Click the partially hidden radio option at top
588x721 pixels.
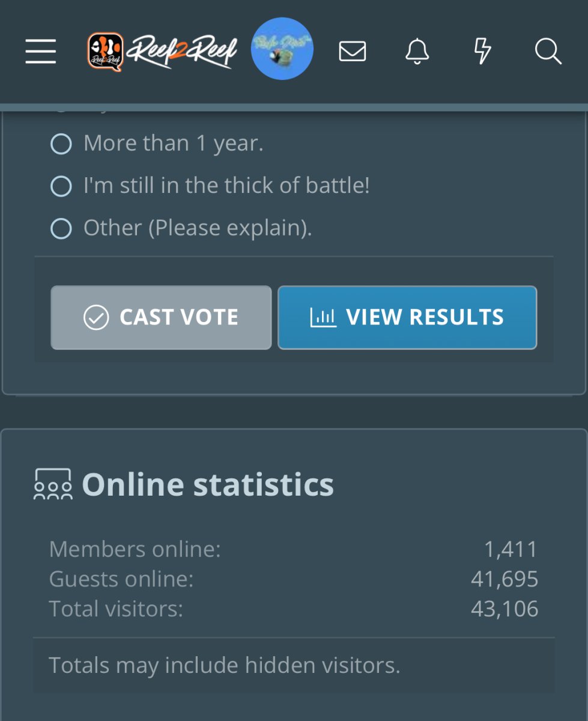(x=61, y=109)
